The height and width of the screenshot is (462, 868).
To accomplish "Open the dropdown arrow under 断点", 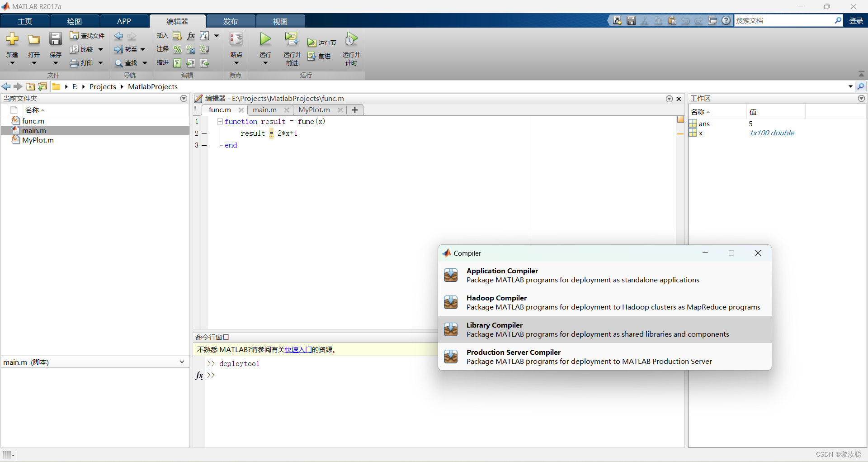I will (236, 63).
